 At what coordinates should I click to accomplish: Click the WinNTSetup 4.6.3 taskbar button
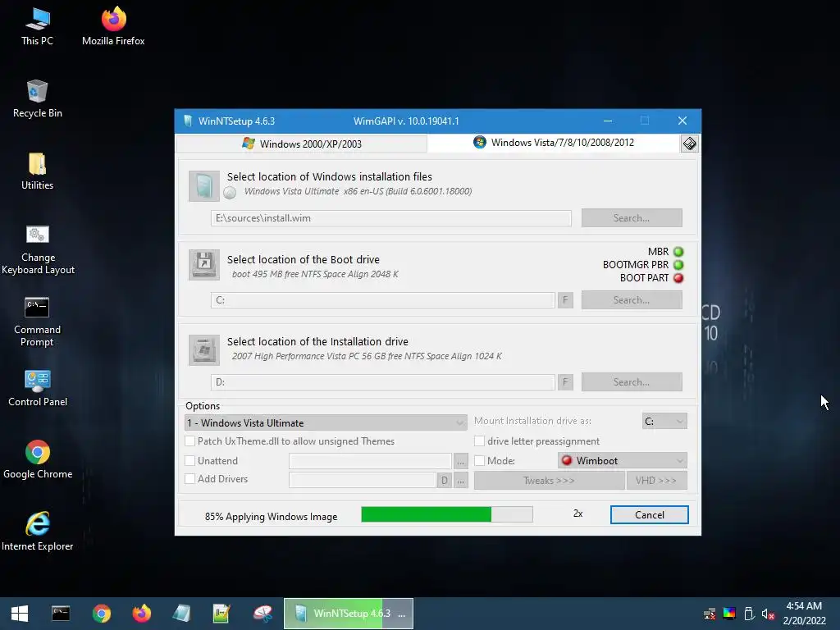coord(348,614)
